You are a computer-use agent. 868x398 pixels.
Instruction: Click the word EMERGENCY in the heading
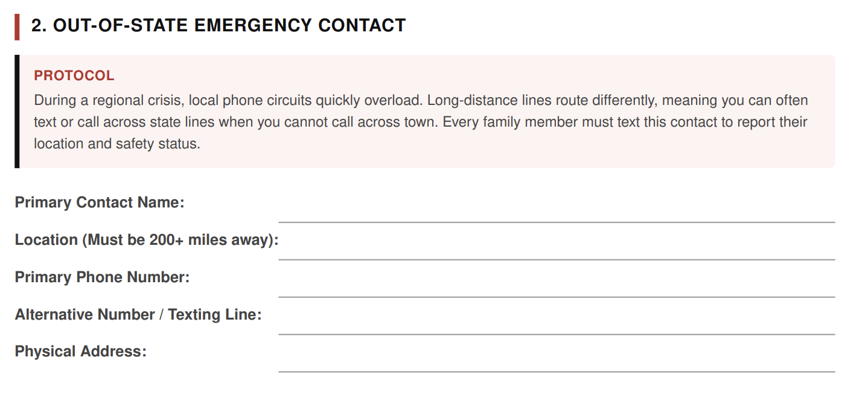[252, 25]
